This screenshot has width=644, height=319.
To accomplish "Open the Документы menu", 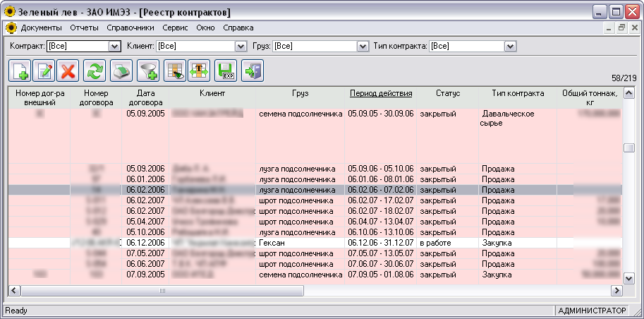I will [41, 28].
